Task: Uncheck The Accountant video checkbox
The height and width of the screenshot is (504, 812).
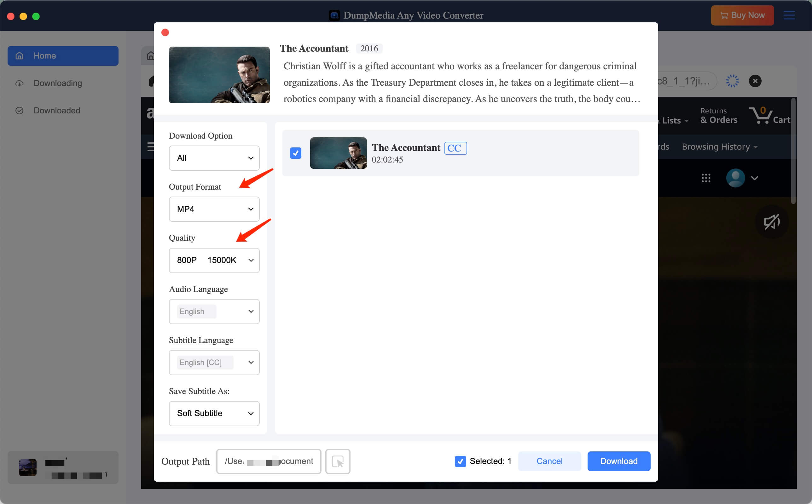Action: coord(295,153)
